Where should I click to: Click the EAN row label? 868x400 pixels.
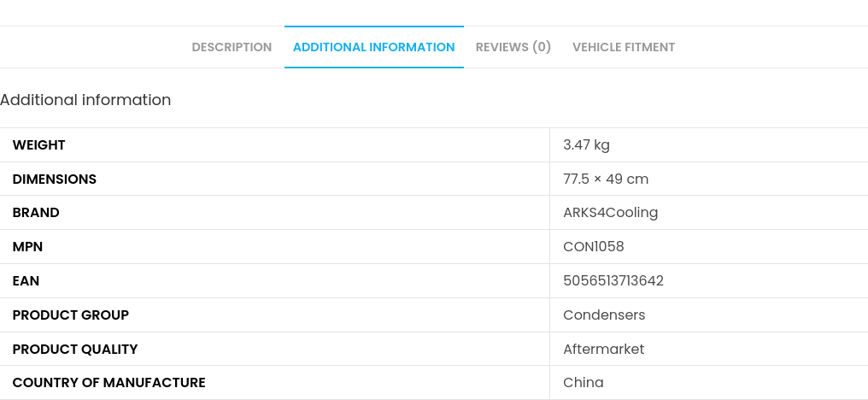26,281
